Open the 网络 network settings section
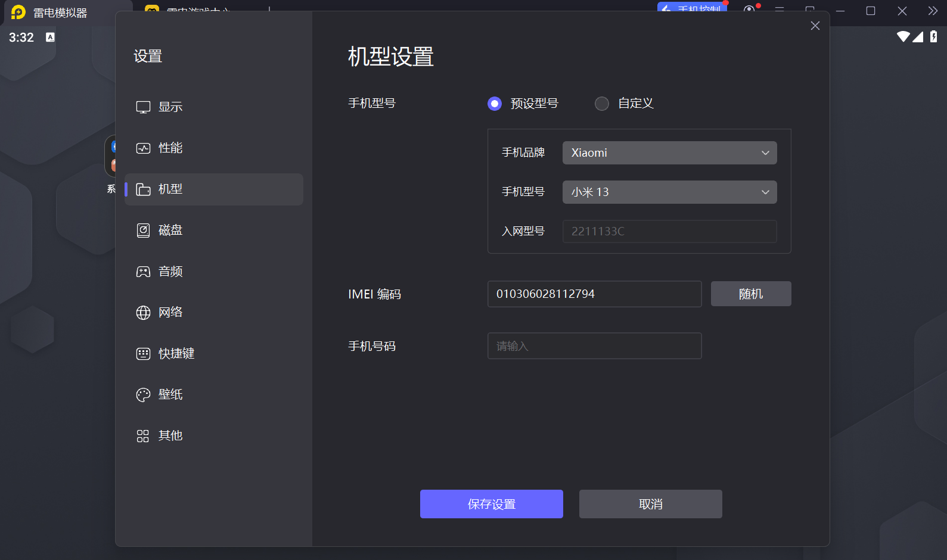 tap(214, 312)
